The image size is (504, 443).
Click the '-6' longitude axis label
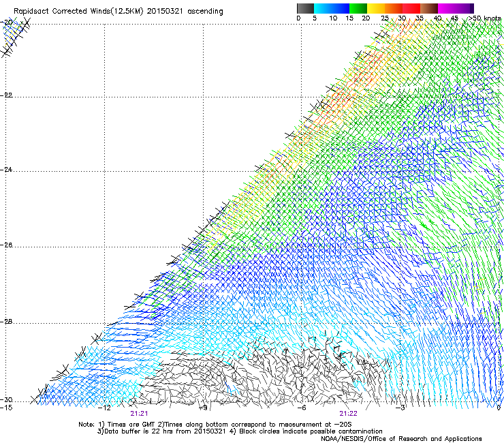[302, 408]
